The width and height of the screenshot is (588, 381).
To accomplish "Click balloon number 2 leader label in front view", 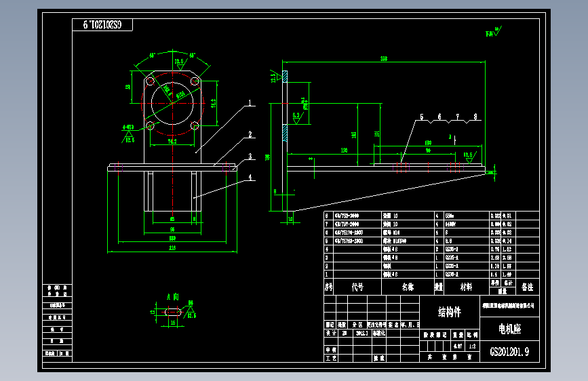I will tap(250, 134).
